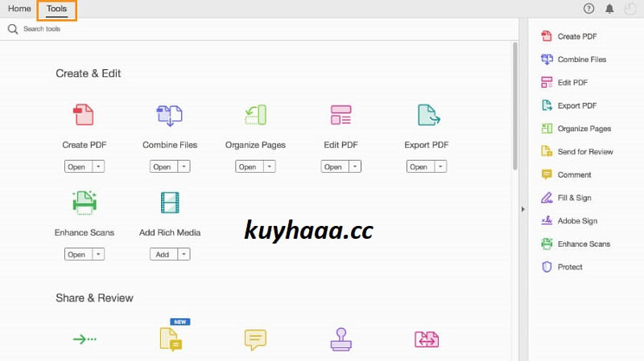Screen dimensions: 644x361
Task: Click the search magnifier icon
Action: (x=13, y=29)
